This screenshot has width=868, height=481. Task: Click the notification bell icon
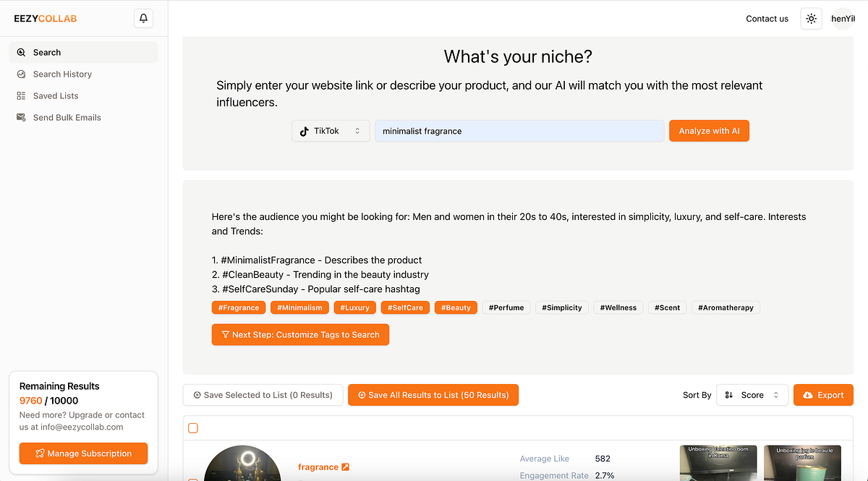pyautogui.click(x=143, y=18)
